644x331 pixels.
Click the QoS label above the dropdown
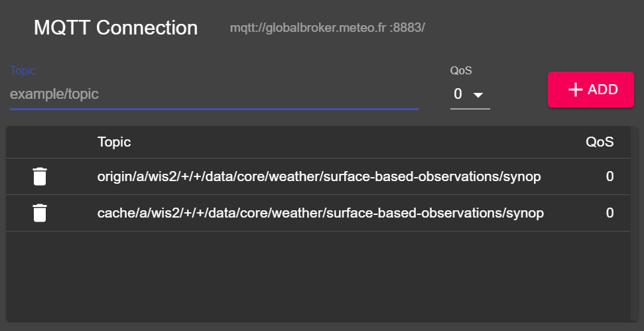coord(461,70)
